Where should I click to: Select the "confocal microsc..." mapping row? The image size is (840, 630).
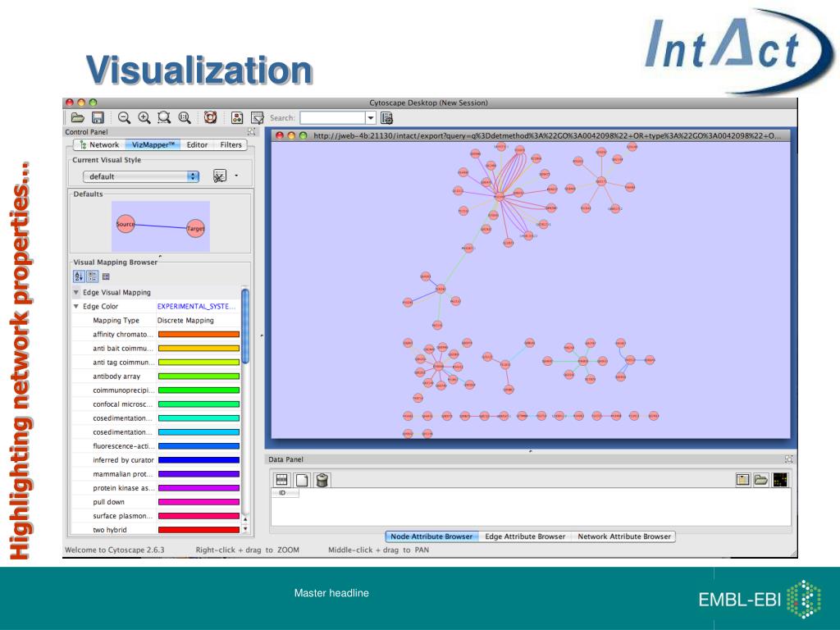click(x=156, y=404)
